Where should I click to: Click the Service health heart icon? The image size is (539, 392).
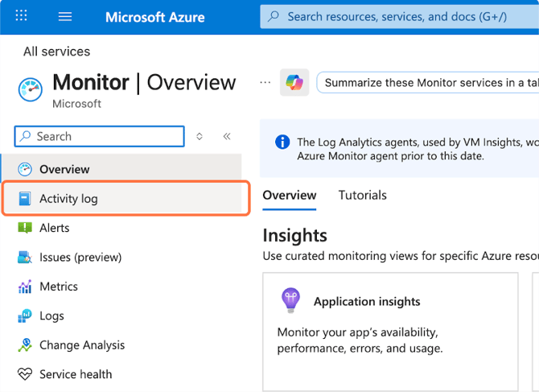coord(25,374)
